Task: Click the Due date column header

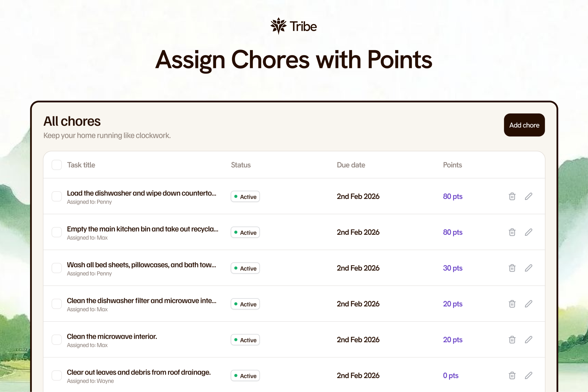Action: tap(351, 165)
